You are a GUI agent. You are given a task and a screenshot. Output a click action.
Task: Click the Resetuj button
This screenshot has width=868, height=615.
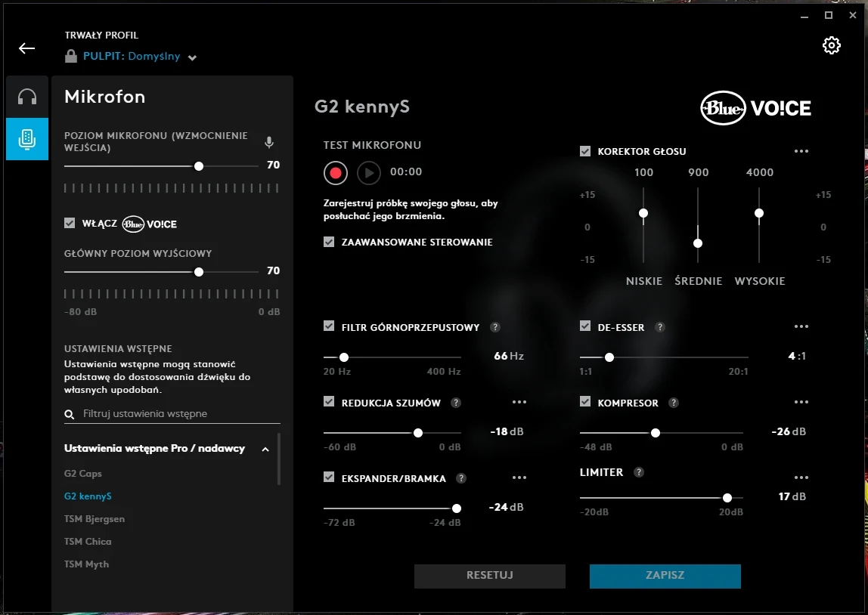click(489, 576)
